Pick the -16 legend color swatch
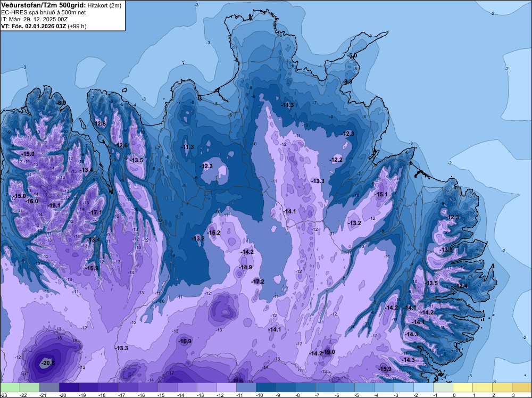The height and width of the screenshot is (398, 532). pos(147,387)
